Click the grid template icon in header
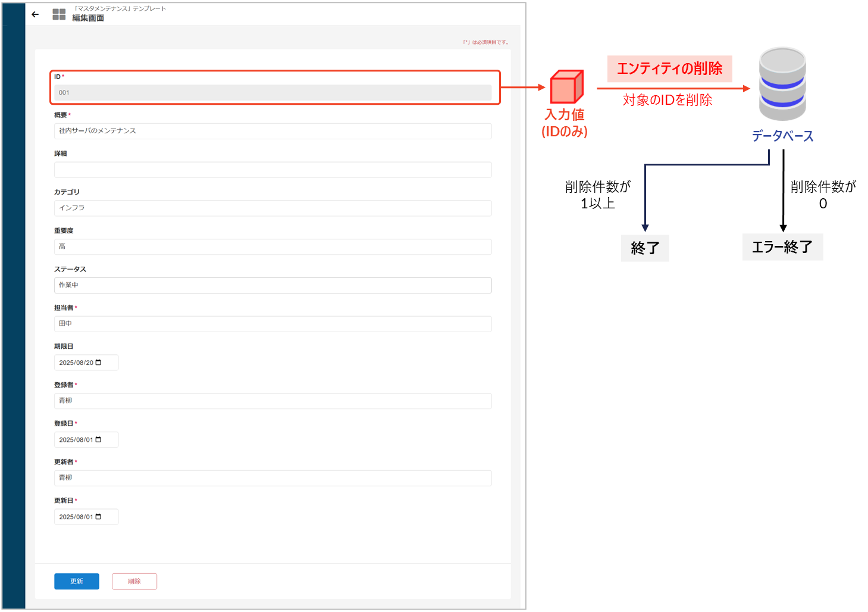 click(59, 14)
